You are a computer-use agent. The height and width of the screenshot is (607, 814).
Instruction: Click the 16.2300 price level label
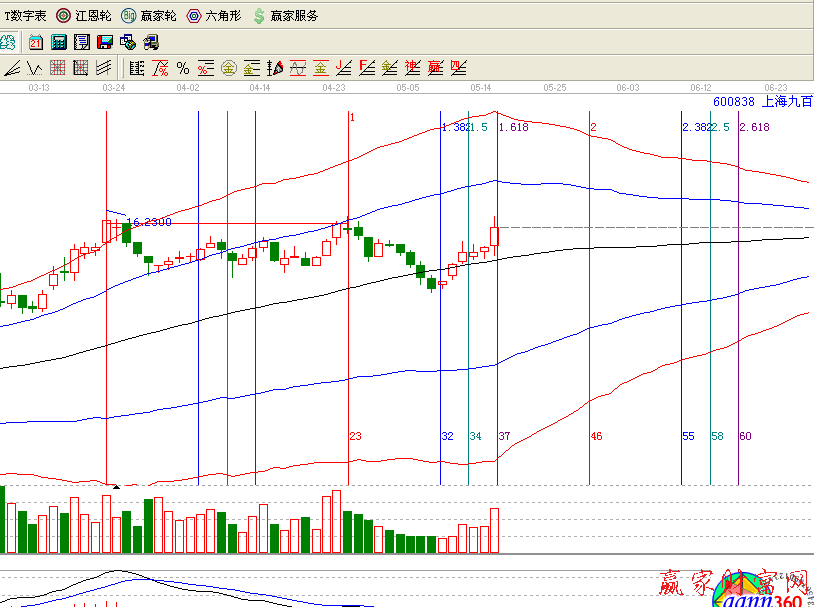[148, 222]
